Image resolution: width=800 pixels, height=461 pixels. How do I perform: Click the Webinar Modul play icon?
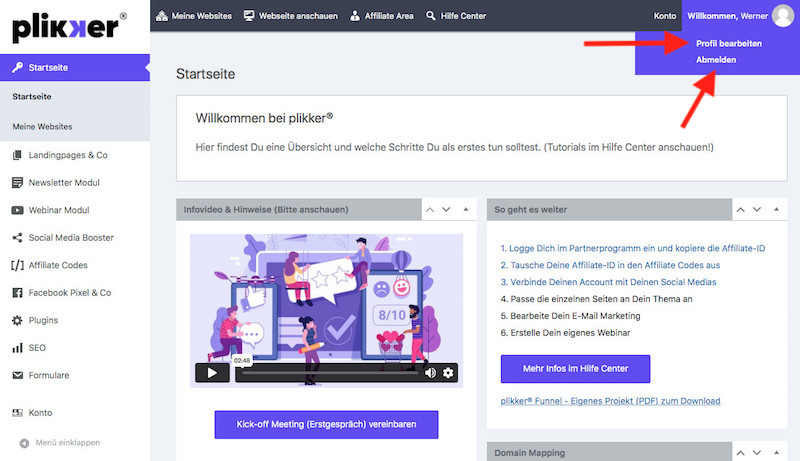[18, 210]
